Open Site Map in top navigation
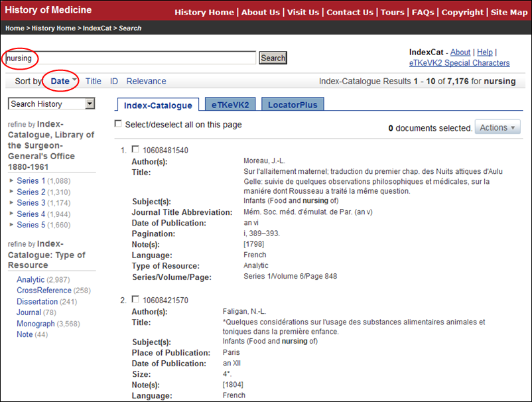532x402 pixels. [x=509, y=12]
